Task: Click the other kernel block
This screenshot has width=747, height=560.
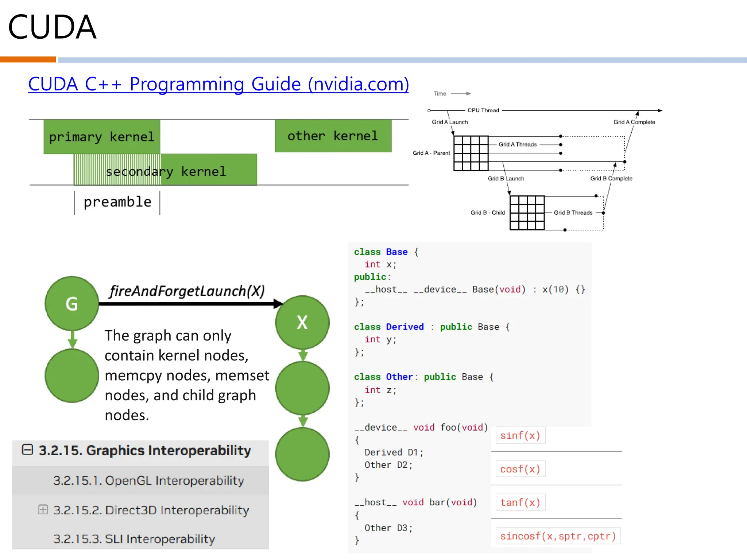Action: [333, 136]
